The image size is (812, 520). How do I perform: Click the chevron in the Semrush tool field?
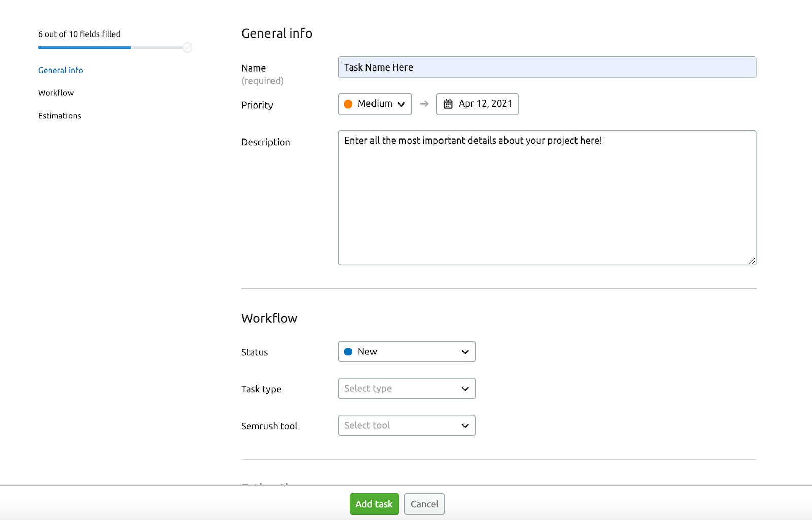[x=465, y=426]
